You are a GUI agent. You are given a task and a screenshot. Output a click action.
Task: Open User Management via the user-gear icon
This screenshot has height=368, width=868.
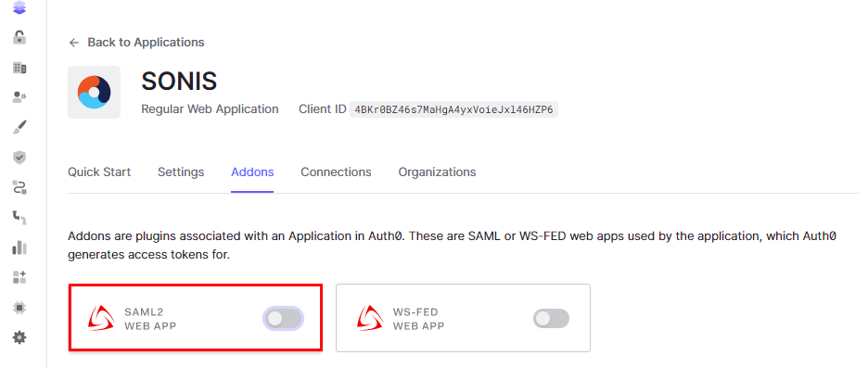pos(19,97)
